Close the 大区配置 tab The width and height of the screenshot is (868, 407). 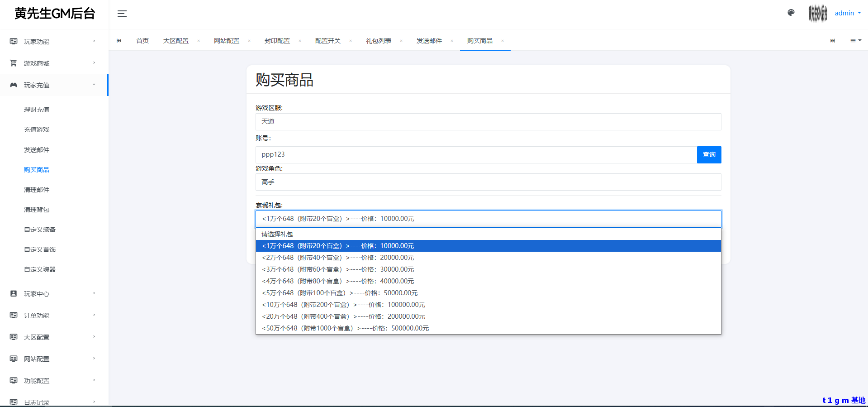pos(199,41)
